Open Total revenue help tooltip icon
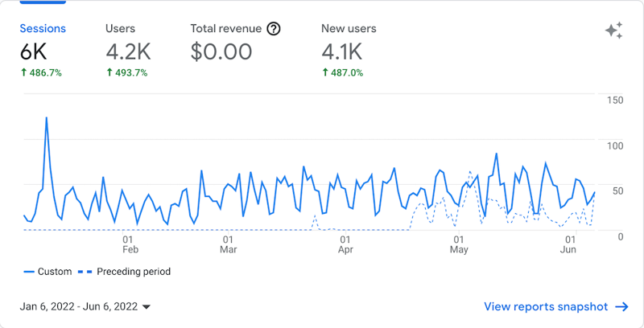 [274, 29]
